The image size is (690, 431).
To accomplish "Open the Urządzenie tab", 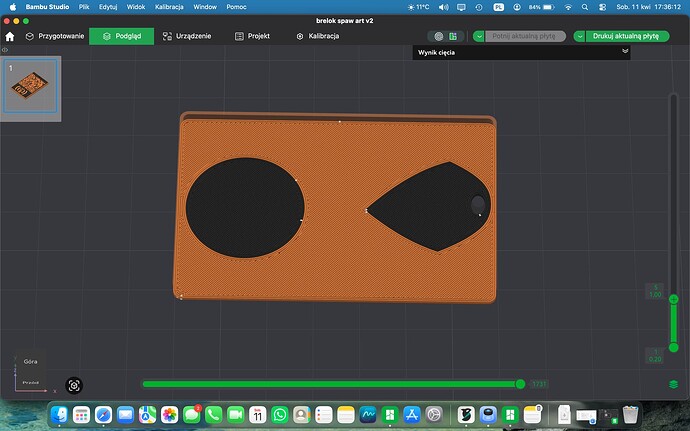I will click(187, 36).
